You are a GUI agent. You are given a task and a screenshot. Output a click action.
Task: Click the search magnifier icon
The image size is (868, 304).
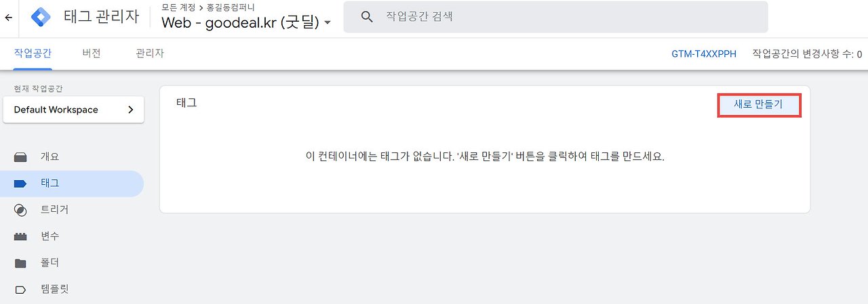point(367,17)
